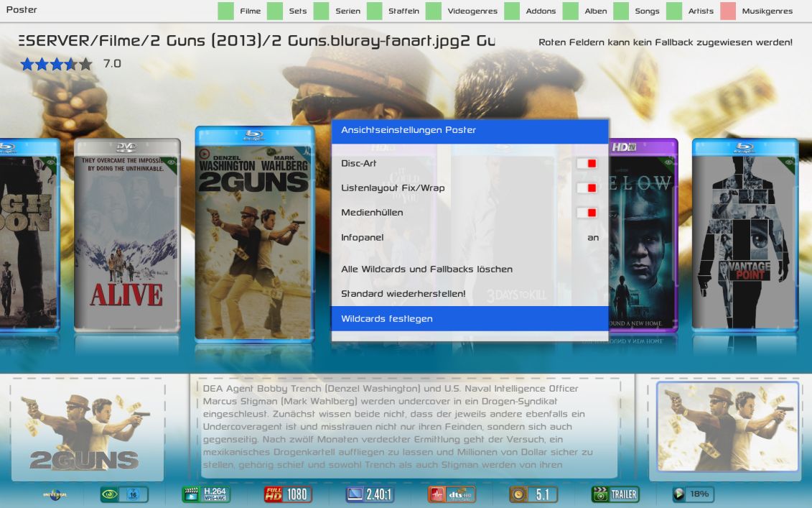
Task: Click the 2 Guns fanart preview thumbnail
Action: pos(727,427)
